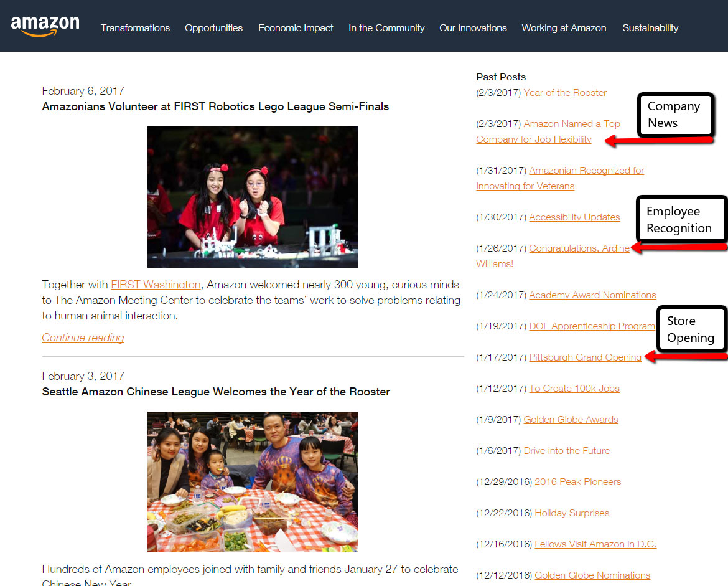Click the Amazon logo in the header
Viewport: 728px width, 586px height.
[x=45, y=26]
